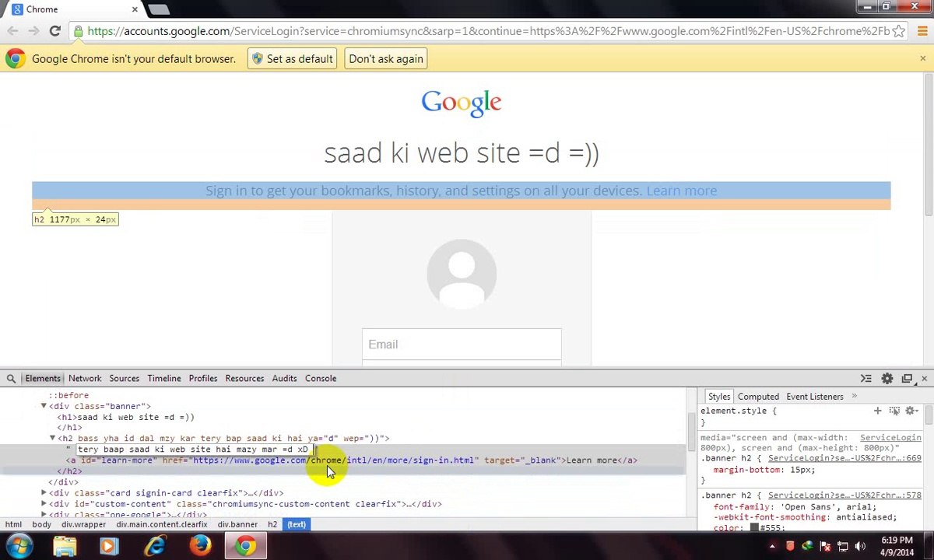Click the Email input field

coord(462,345)
